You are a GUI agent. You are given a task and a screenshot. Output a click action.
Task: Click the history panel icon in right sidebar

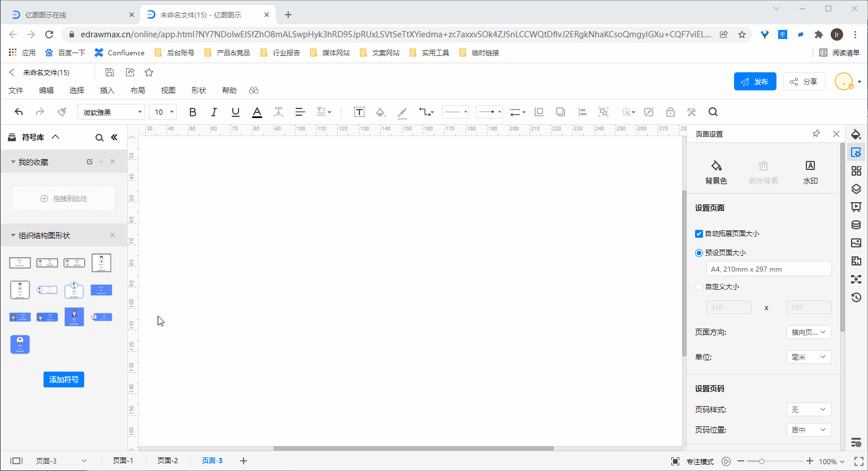tap(855, 298)
